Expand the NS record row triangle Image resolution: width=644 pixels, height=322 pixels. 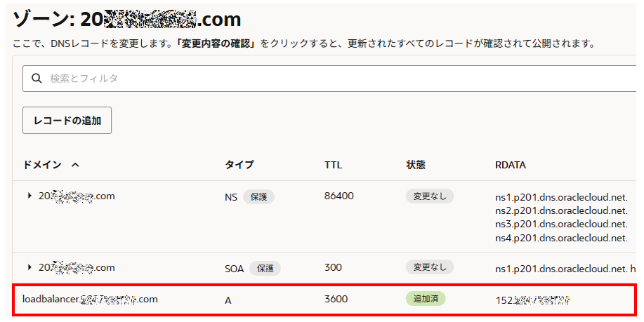click(x=29, y=196)
